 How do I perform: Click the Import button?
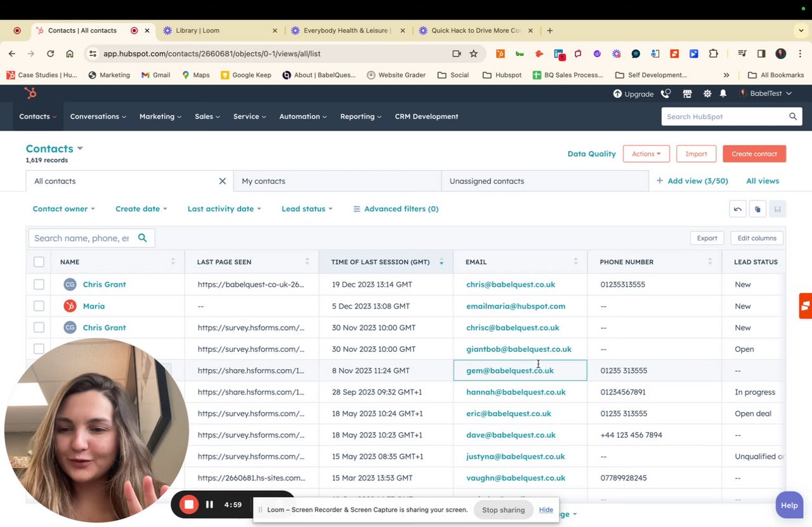point(696,153)
